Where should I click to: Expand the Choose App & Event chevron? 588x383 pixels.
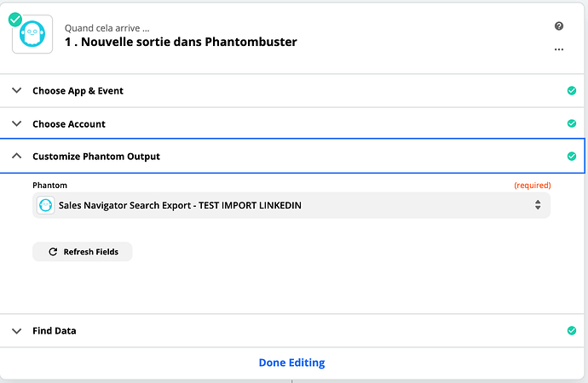tap(16, 90)
